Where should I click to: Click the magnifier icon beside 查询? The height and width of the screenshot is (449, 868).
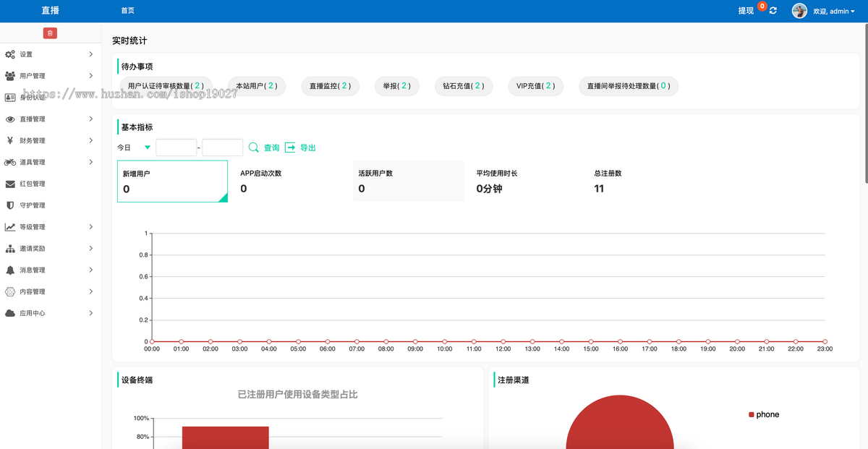tap(254, 147)
